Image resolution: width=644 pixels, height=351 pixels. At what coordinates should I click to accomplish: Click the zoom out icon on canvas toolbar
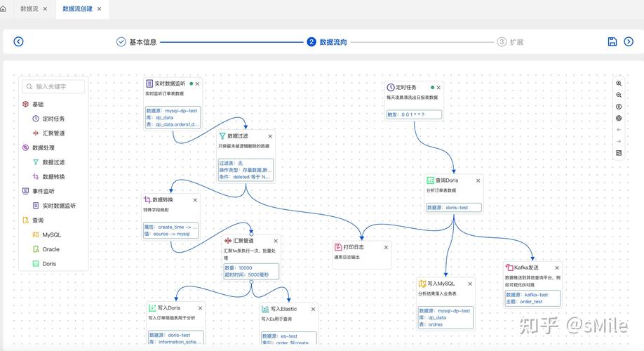coord(619,95)
